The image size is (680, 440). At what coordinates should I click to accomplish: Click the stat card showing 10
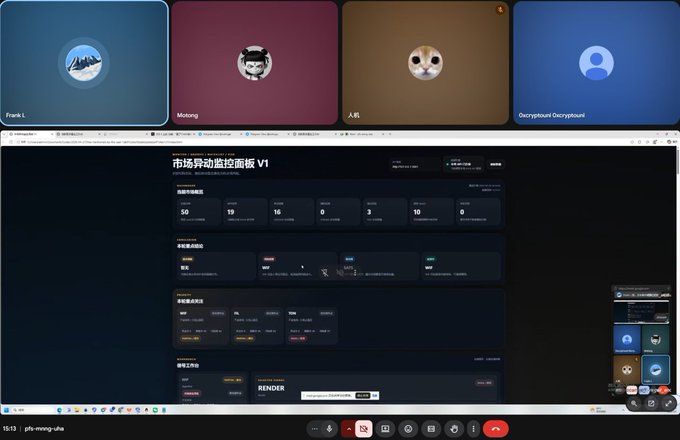(431, 212)
